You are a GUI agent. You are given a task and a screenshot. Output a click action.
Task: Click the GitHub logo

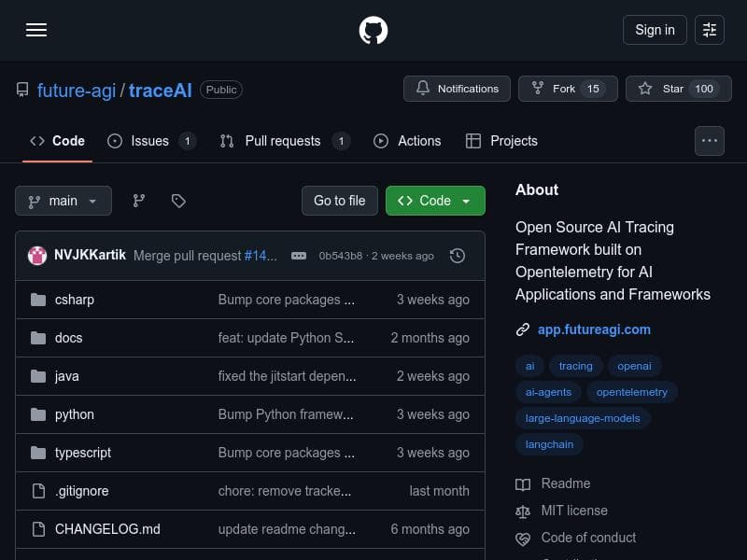coord(373,30)
